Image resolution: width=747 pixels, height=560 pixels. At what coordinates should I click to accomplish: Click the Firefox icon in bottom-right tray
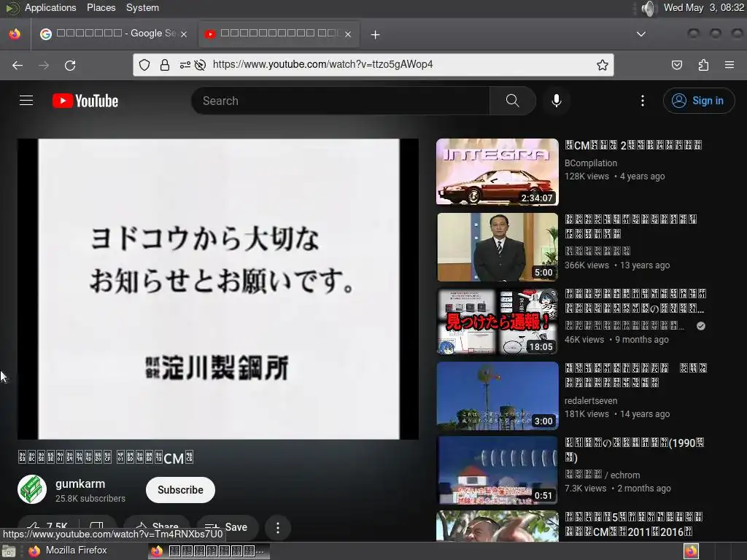pyautogui.click(x=691, y=551)
